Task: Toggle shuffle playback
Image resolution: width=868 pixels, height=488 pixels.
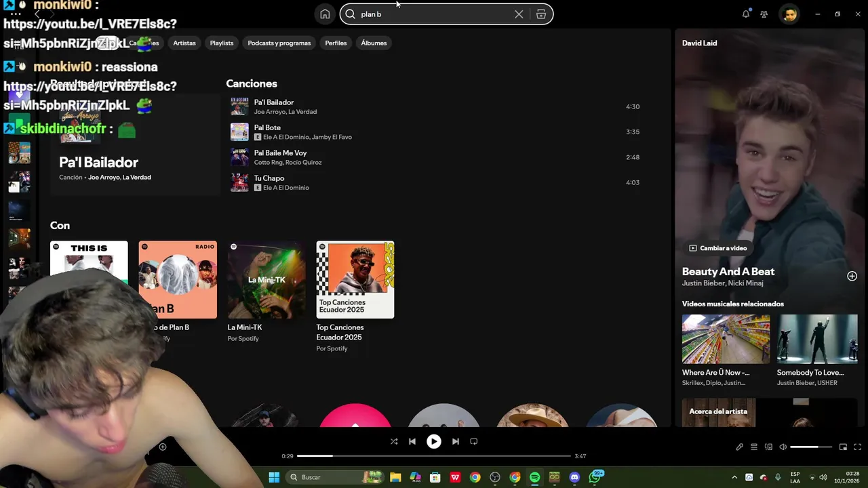Action: coord(394,441)
